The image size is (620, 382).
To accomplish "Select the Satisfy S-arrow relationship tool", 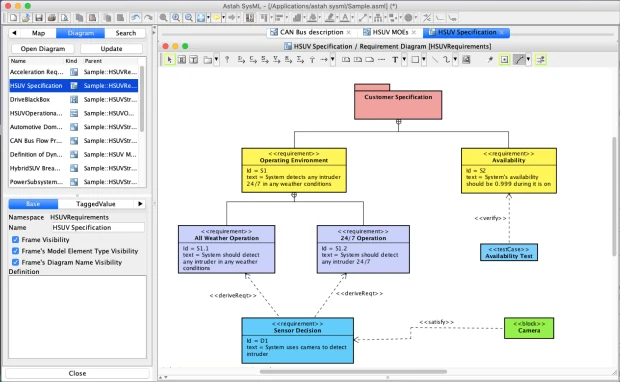I will coord(265,60).
